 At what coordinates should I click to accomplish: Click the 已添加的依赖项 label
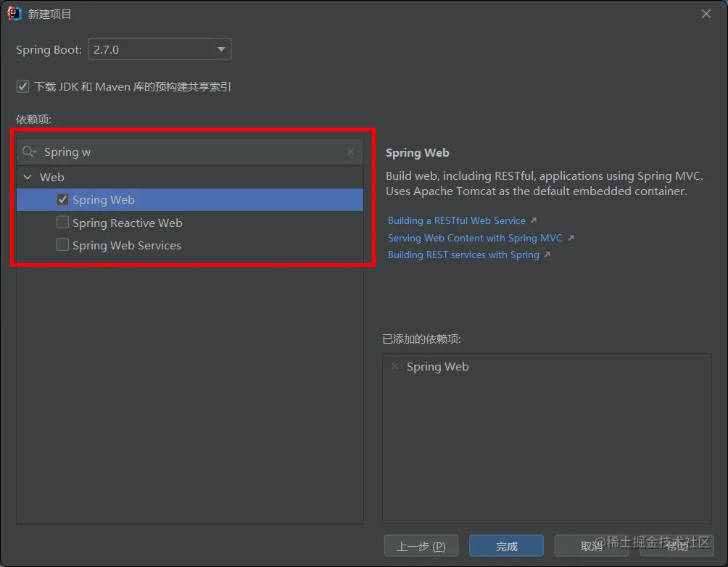(x=421, y=339)
